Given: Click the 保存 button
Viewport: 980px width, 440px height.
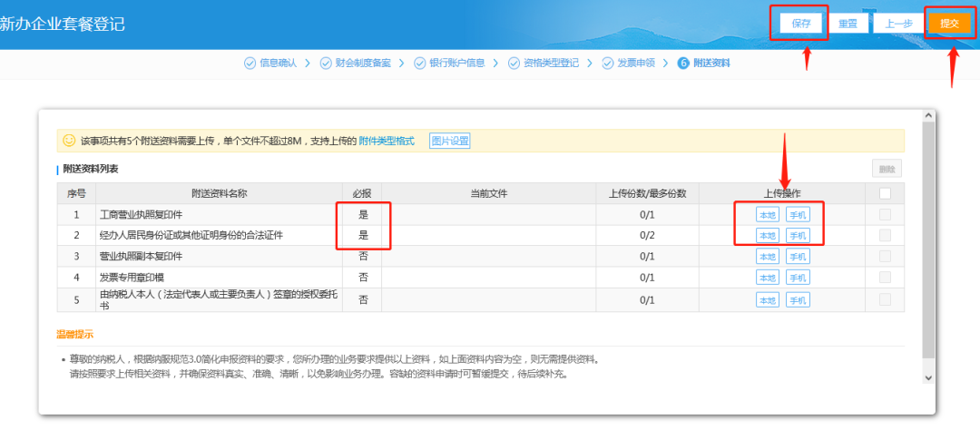Looking at the screenshot, I should point(800,24).
